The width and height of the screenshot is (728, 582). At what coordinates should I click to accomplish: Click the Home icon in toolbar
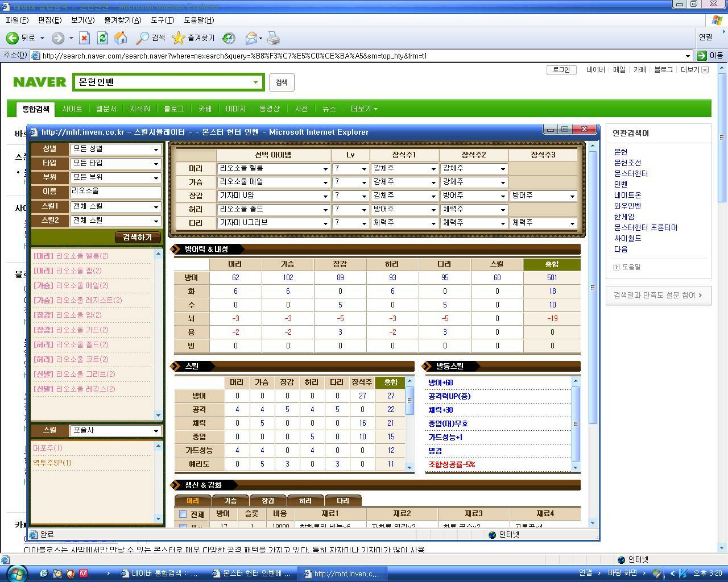click(x=121, y=38)
